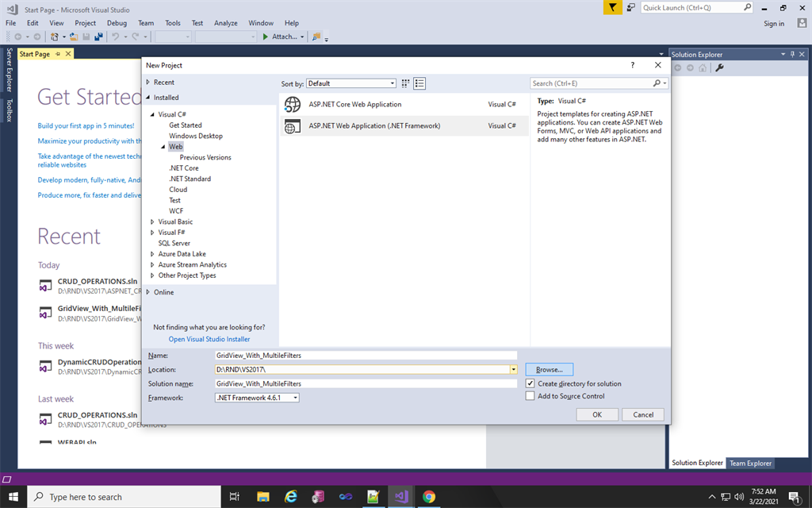Enable Add to Source Control
This screenshot has height=508, width=812.
point(530,395)
